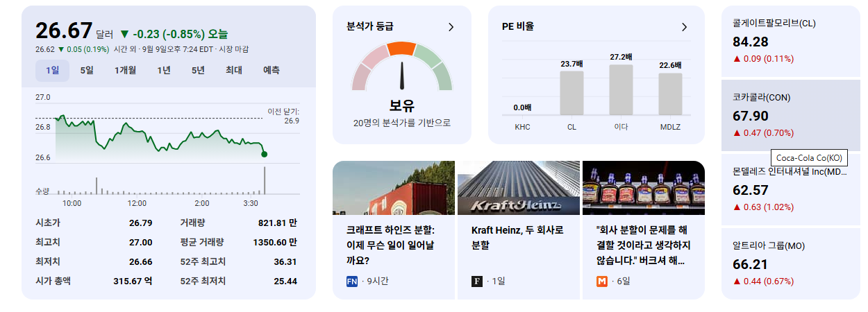Screen dimensions: 868x312
Task: Click the MDLZ bar in PE chart
Action: pos(670,94)
